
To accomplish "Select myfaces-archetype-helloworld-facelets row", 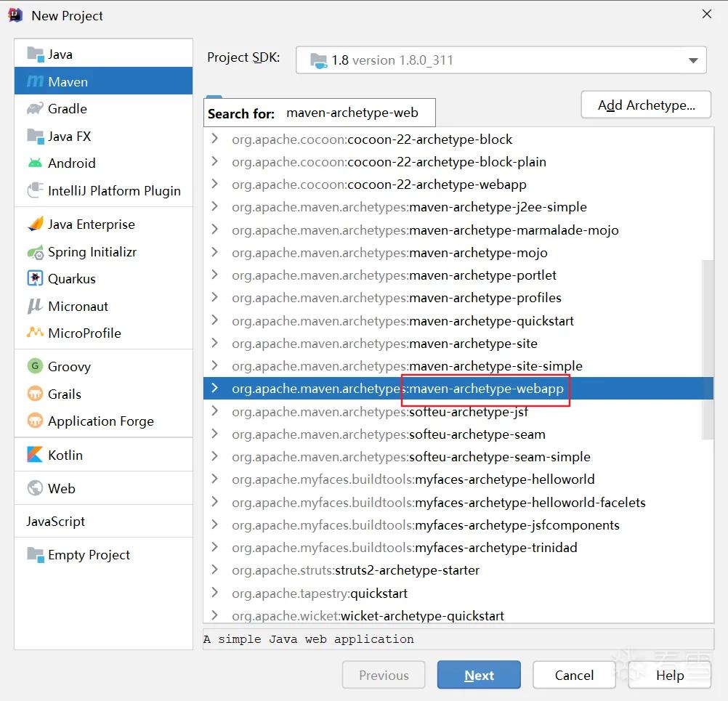I will point(458,502).
